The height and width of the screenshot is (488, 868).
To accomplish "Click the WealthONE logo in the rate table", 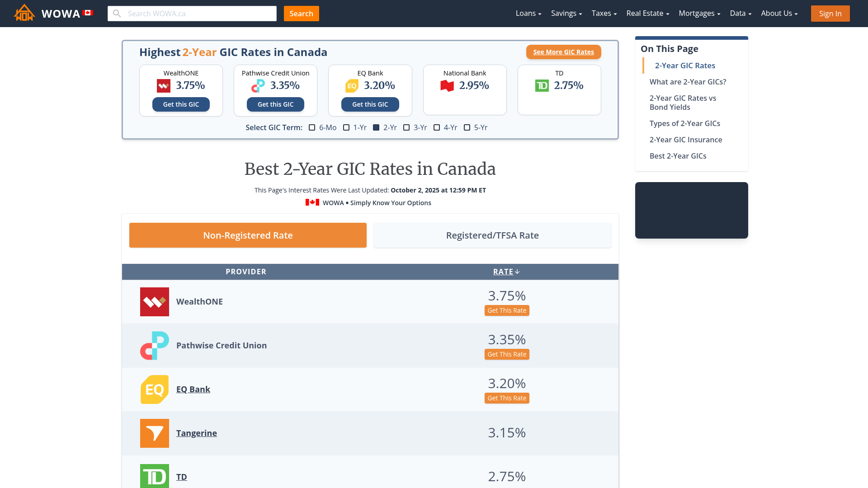I will point(154,302).
